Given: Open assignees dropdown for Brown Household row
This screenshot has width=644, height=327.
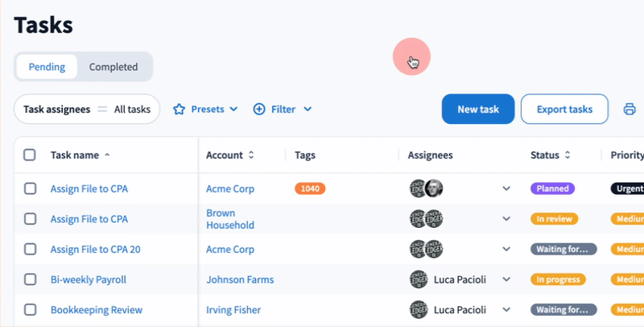Looking at the screenshot, I should click(x=506, y=218).
